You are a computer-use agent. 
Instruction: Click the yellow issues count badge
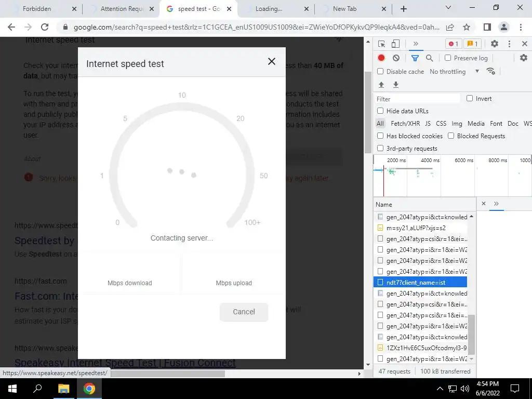[472, 44]
